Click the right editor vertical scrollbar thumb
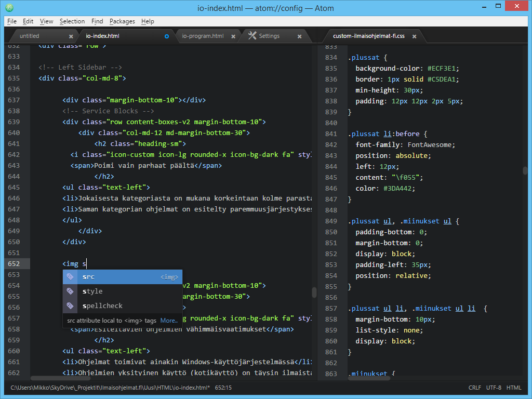This screenshot has height=399, width=532. tap(525, 170)
